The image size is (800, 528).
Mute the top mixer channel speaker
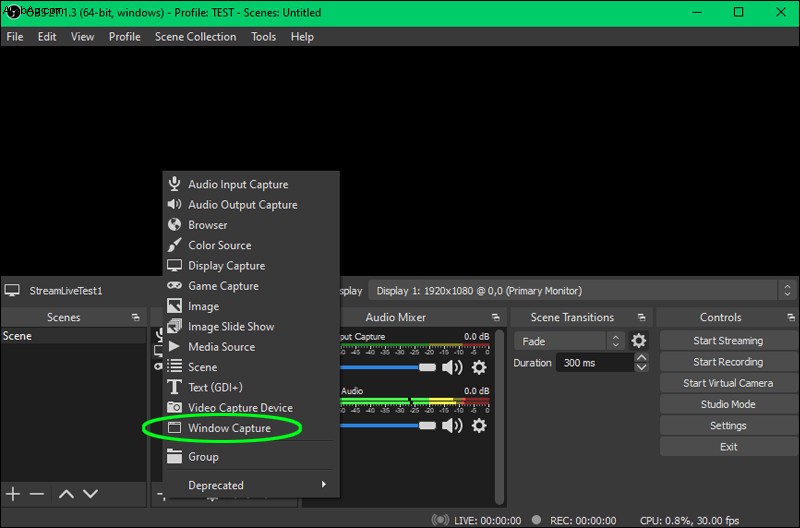[452, 367]
